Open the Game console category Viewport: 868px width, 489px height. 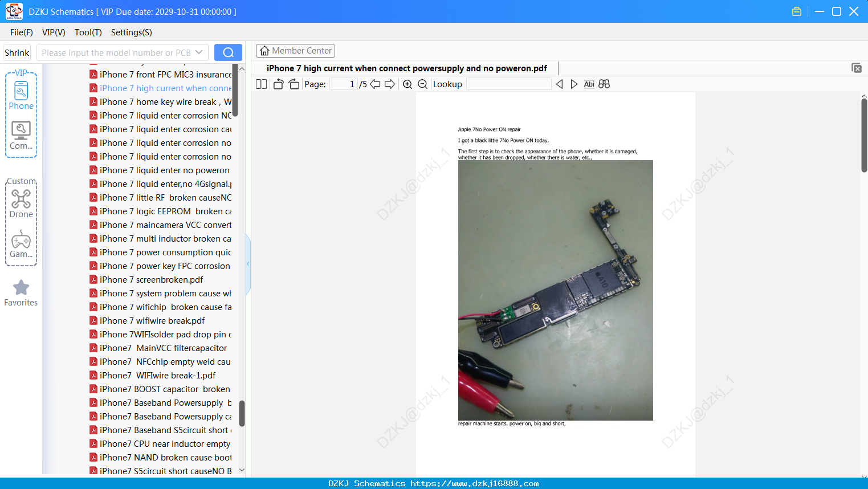(x=21, y=244)
